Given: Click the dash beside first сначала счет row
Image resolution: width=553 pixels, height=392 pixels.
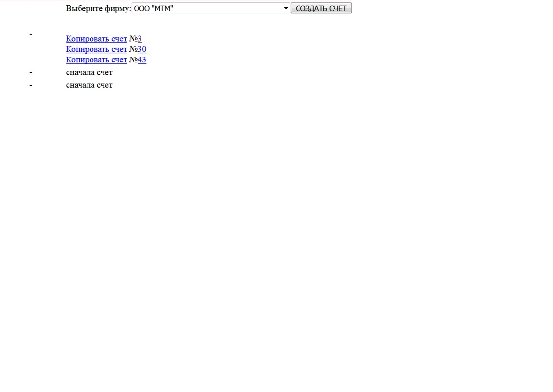Looking at the screenshot, I should [x=31, y=72].
